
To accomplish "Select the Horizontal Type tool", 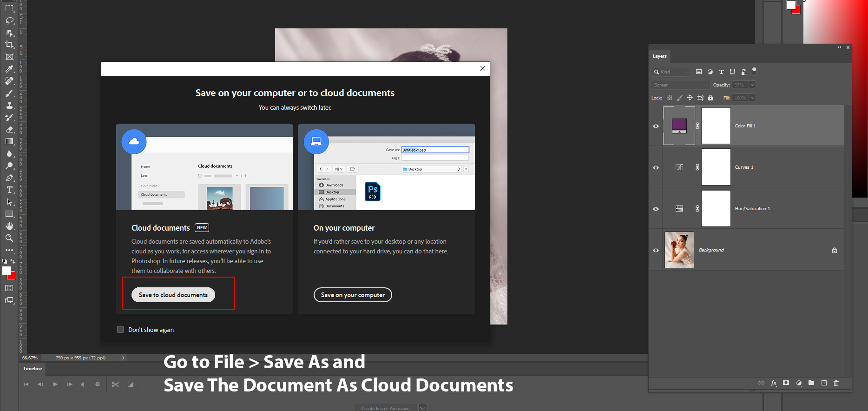I will [9, 190].
